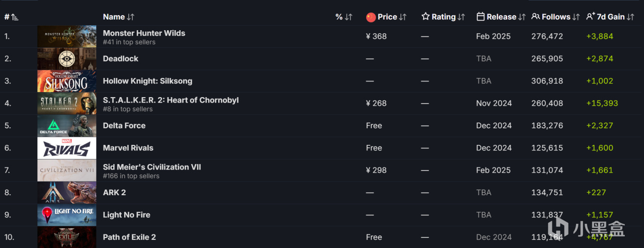Image resolution: width=644 pixels, height=248 pixels.
Task: Click the Delta Force cover thumbnail
Action: click(x=66, y=126)
